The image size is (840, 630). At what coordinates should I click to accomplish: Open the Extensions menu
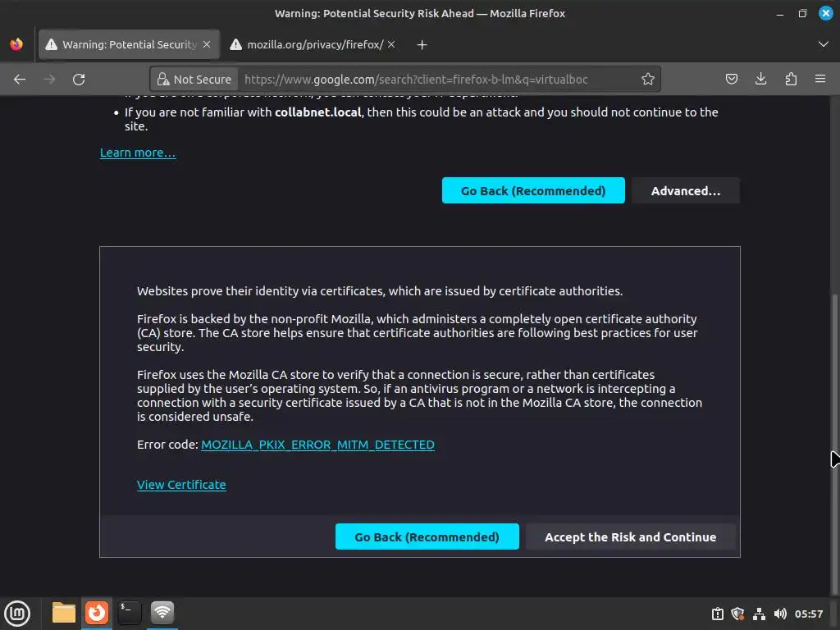791,80
